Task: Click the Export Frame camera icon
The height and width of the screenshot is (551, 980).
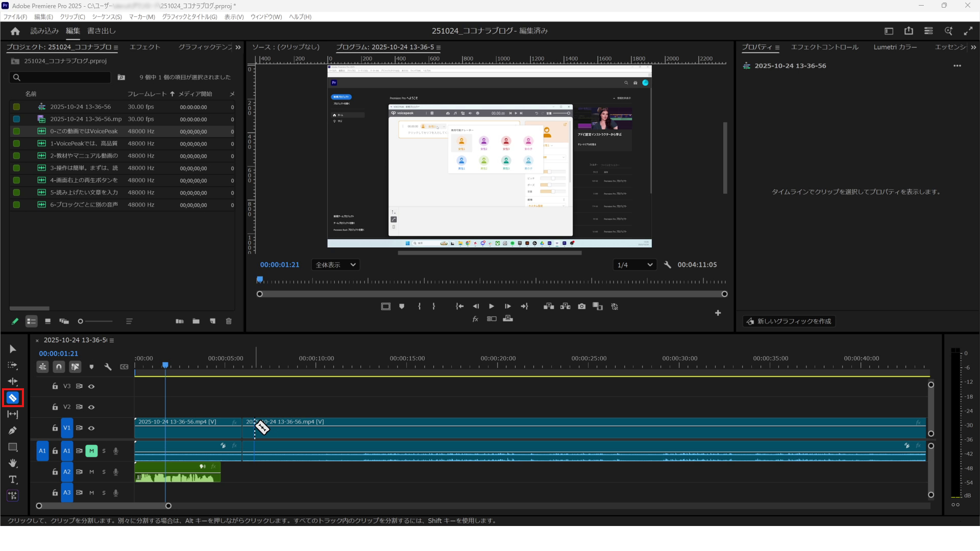Action: tap(581, 306)
